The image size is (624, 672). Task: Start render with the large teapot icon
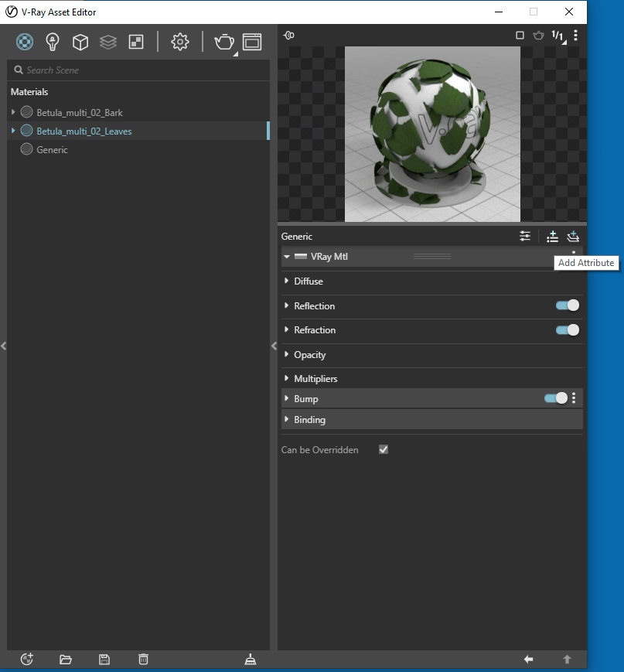(224, 42)
